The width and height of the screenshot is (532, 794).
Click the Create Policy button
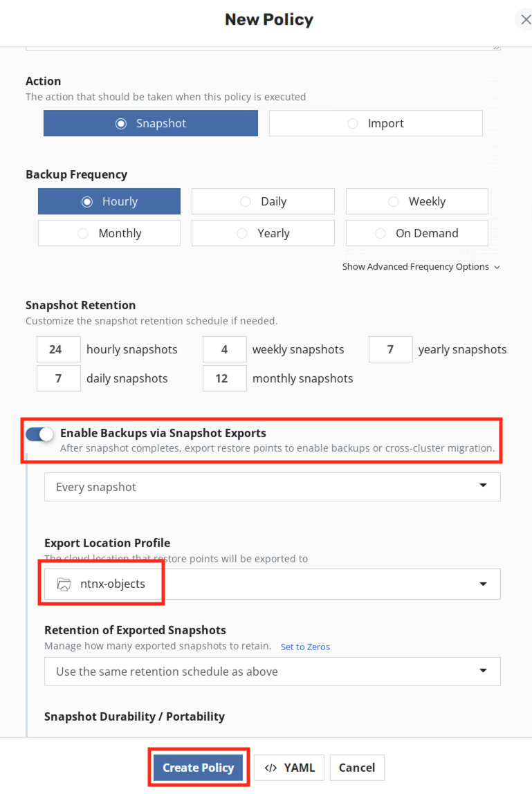tap(198, 768)
